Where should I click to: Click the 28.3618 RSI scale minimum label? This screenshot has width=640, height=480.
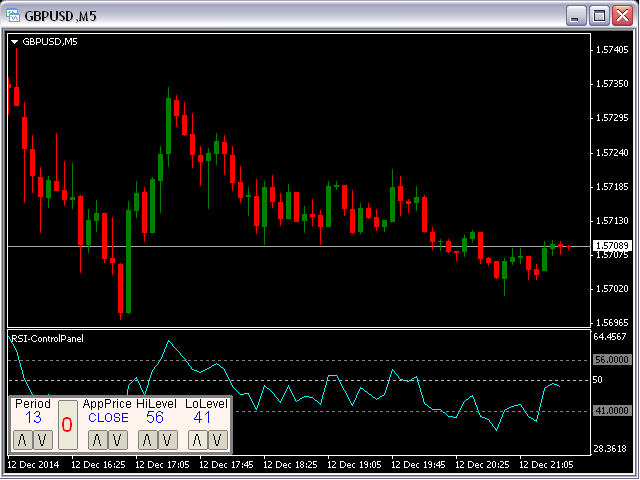click(609, 449)
